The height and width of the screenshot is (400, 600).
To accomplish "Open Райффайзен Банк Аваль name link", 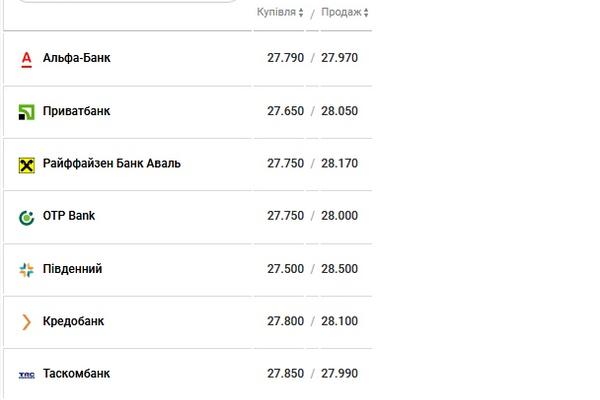I will point(111,163).
